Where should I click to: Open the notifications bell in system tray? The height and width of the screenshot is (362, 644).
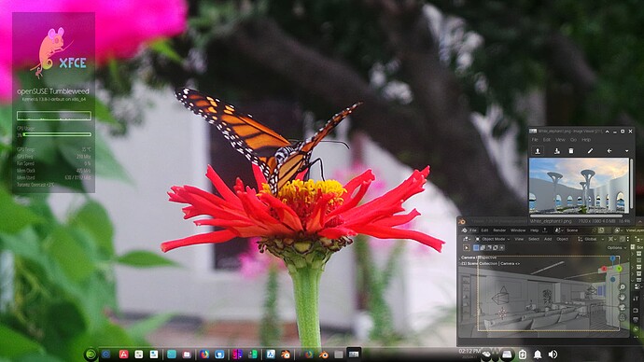click(x=538, y=355)
